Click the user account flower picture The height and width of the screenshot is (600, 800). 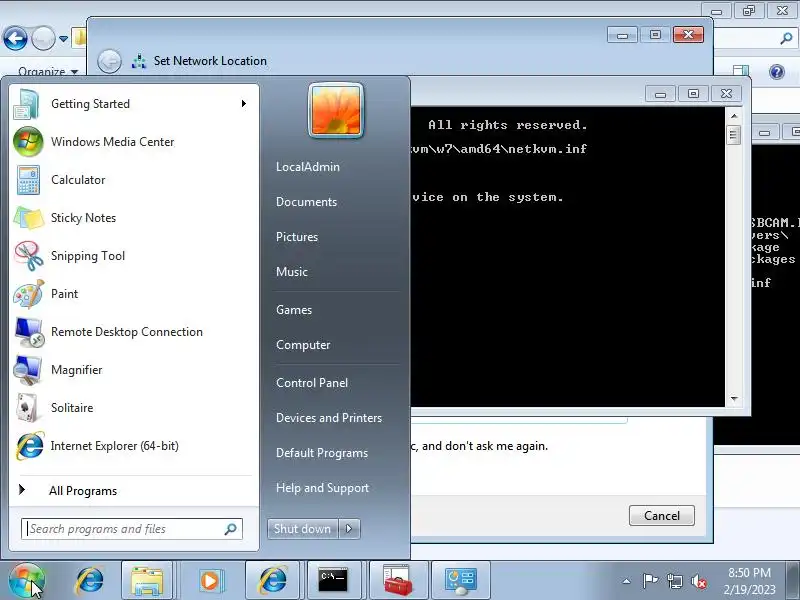pyautogui.click(x=336, y=110)
